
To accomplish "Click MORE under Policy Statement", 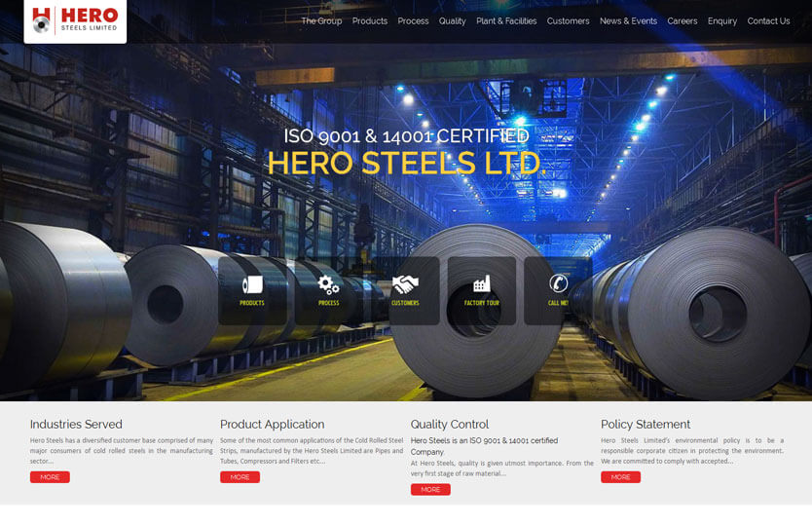I will click(620, 477).
